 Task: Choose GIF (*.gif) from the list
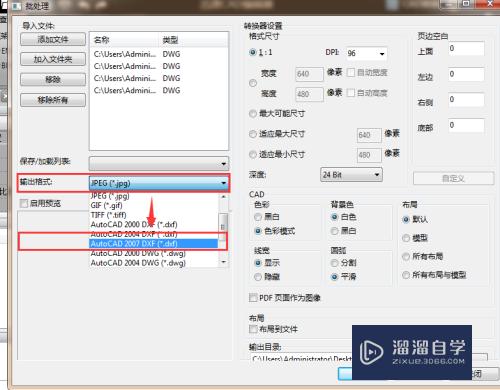coord(106,205)
